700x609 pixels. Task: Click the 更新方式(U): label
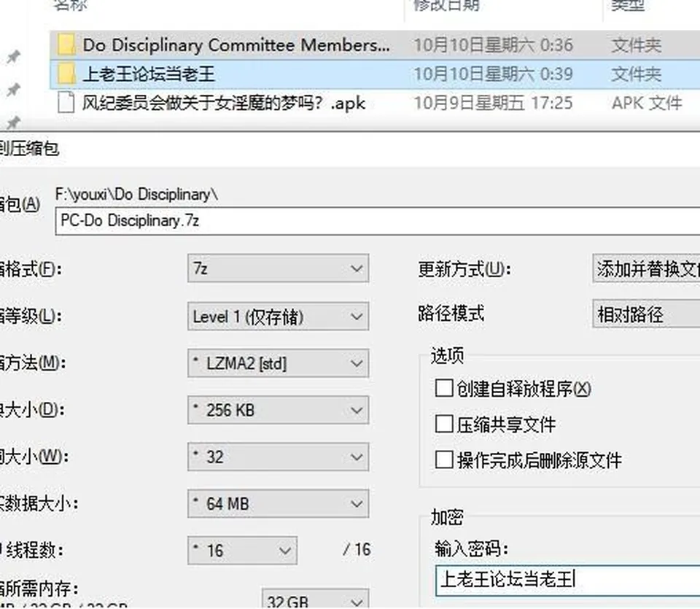click(464, 269)
